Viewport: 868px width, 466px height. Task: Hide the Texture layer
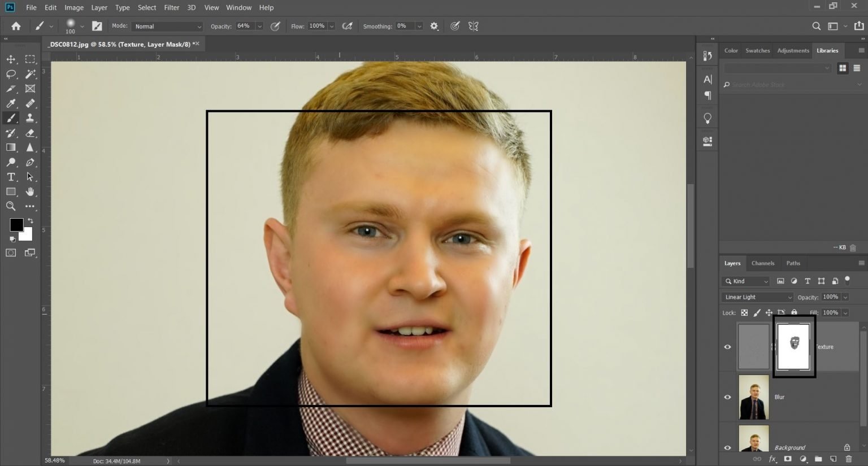tap(728, 346)
